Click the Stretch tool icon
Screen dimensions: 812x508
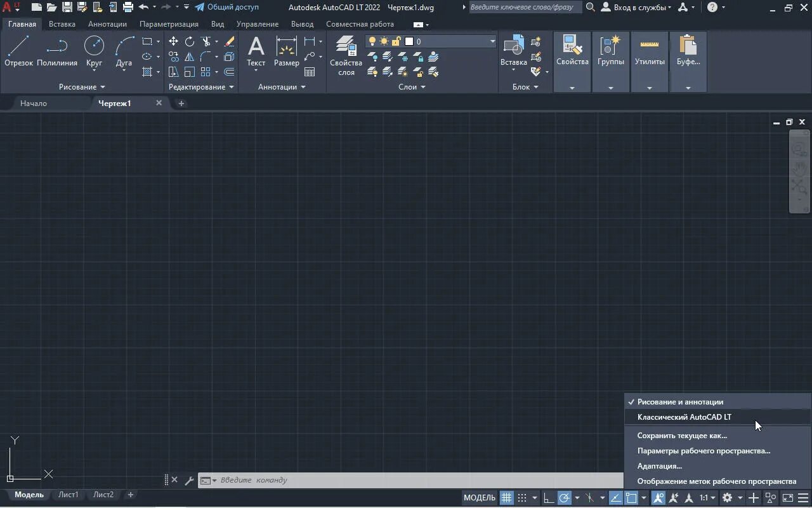(173, 72)
